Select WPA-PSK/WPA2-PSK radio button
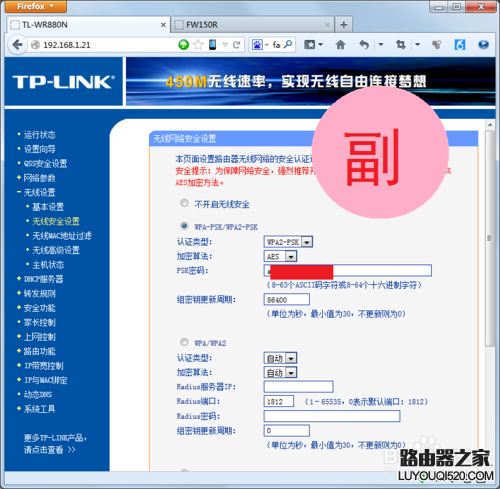500x489 pixels. [x=184, y=226]
